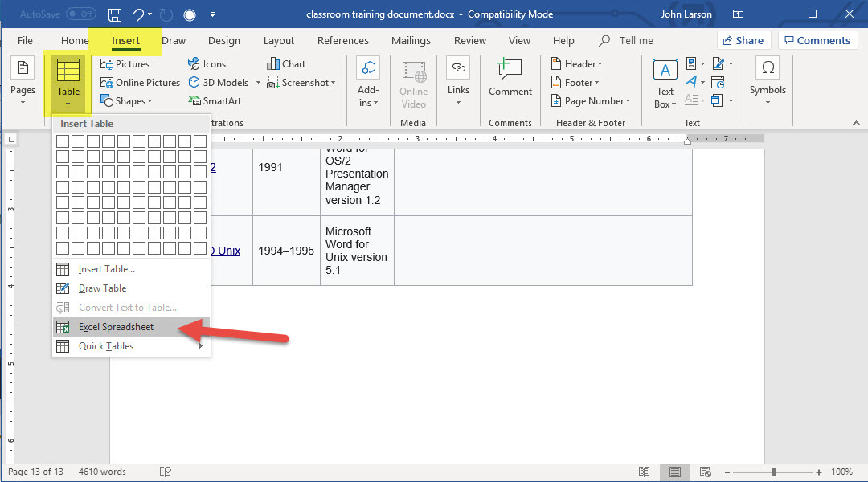Screen dimensions: 868x482
Task: Adjust the zoom slider in status bar
Action: (773, 472)
